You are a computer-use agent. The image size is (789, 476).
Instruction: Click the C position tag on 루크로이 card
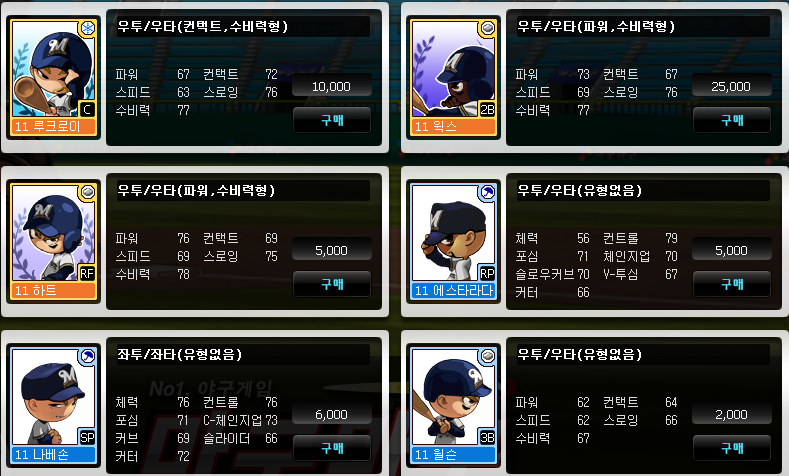point(87,109)
